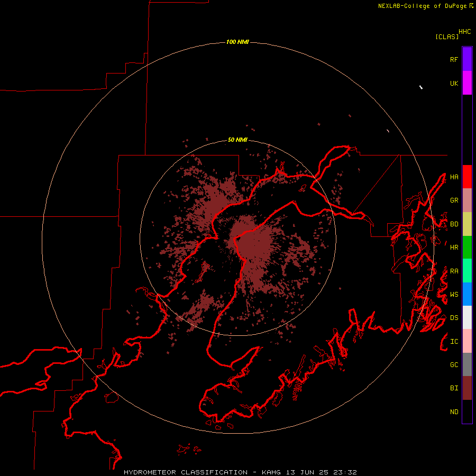Click the BI dark red swatch

click(467, 388)
